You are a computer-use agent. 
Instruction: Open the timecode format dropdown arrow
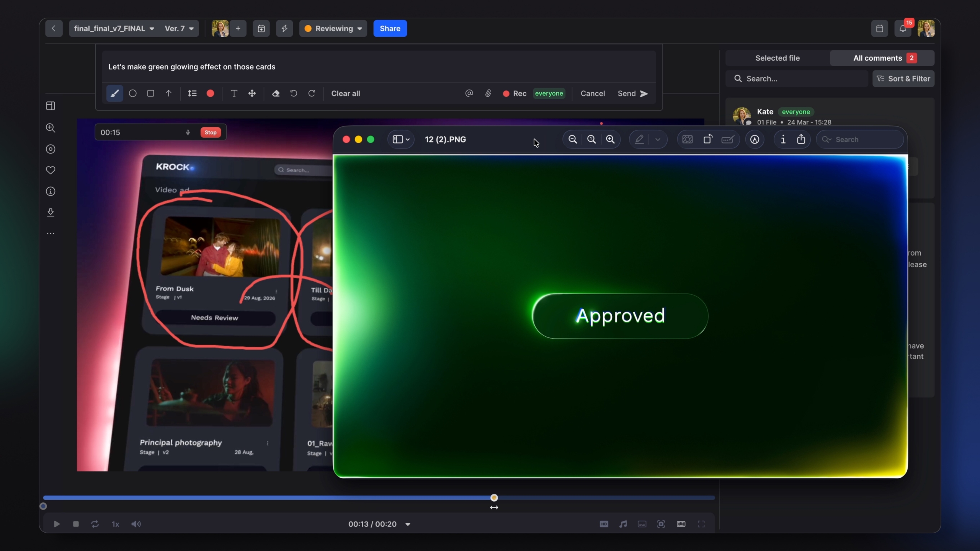point(408,524)
